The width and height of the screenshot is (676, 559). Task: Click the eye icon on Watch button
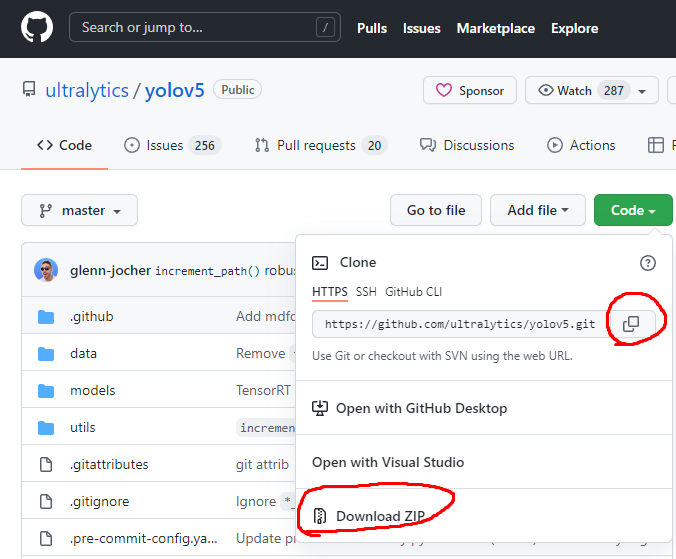545,90
